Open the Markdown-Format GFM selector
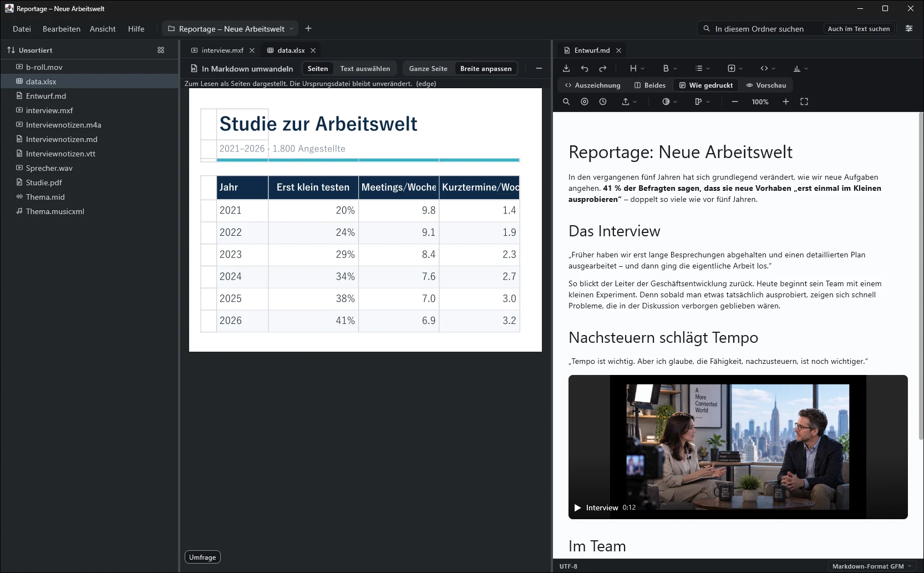The height and width of the screenshot is (573, 924). tap(872, 566)
